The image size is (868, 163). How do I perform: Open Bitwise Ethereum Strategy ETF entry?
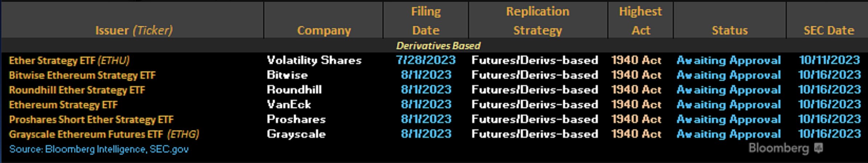pos(82,75)
